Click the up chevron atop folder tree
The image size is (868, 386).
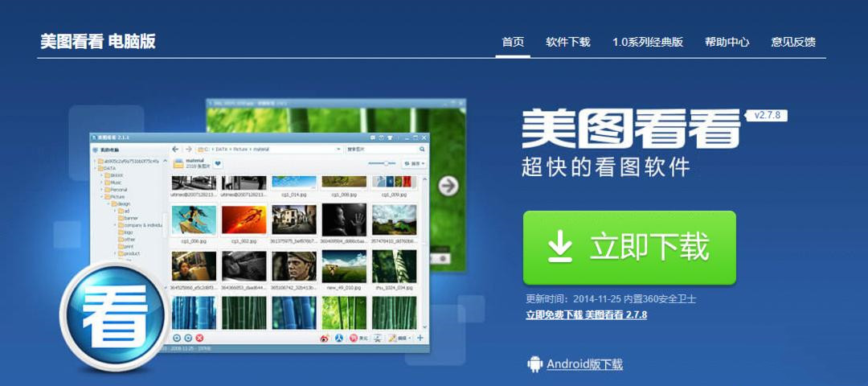tap(165, 161)
